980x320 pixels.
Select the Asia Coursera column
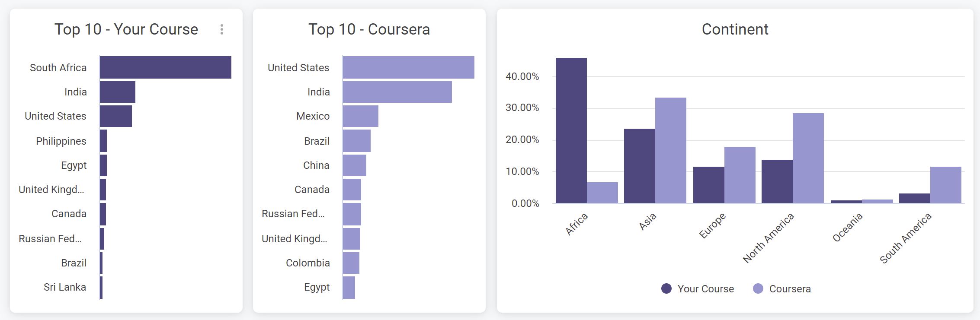pos(670,150)
